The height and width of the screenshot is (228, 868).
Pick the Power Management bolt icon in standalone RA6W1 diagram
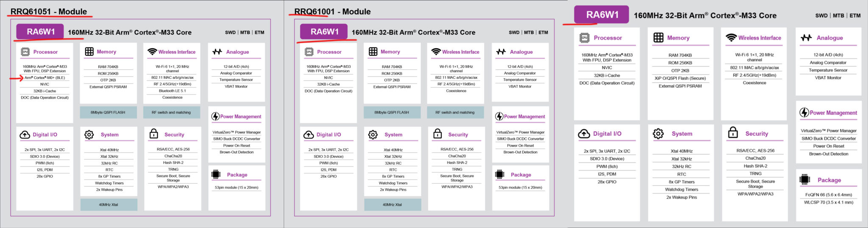[804, 113]
